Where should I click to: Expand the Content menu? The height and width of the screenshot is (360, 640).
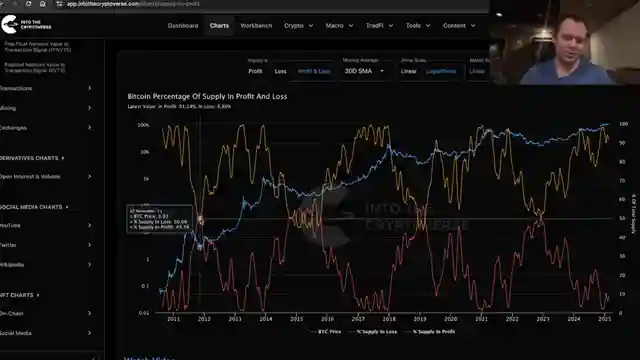point(459,25)
